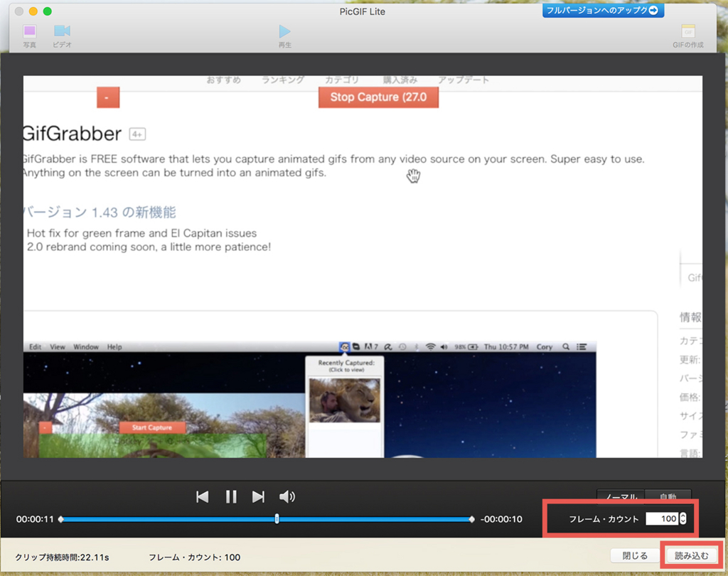Click the yellow minimize window button
This screenshot has height=576, width=728.
pyautogui.click(x=33, y=11)
